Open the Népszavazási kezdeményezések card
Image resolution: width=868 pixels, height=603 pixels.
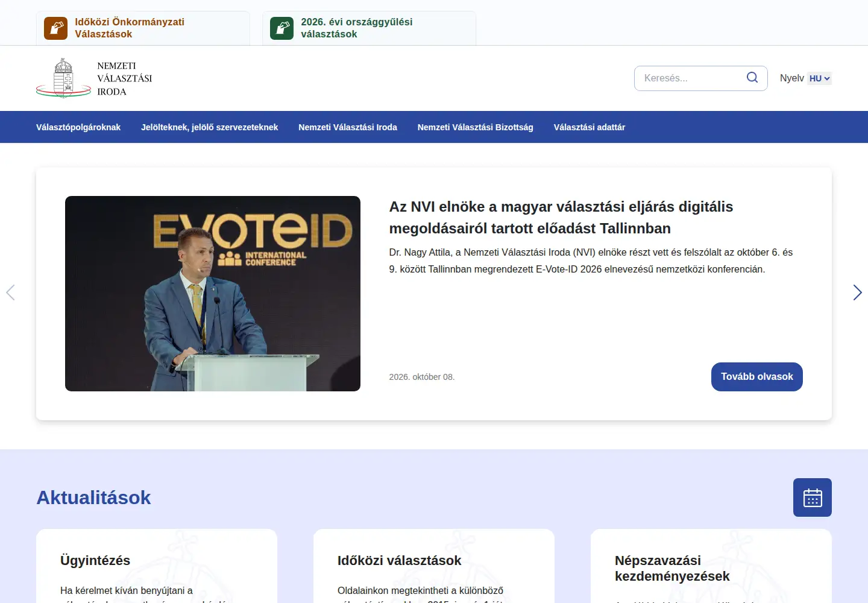tap(711, 566)
